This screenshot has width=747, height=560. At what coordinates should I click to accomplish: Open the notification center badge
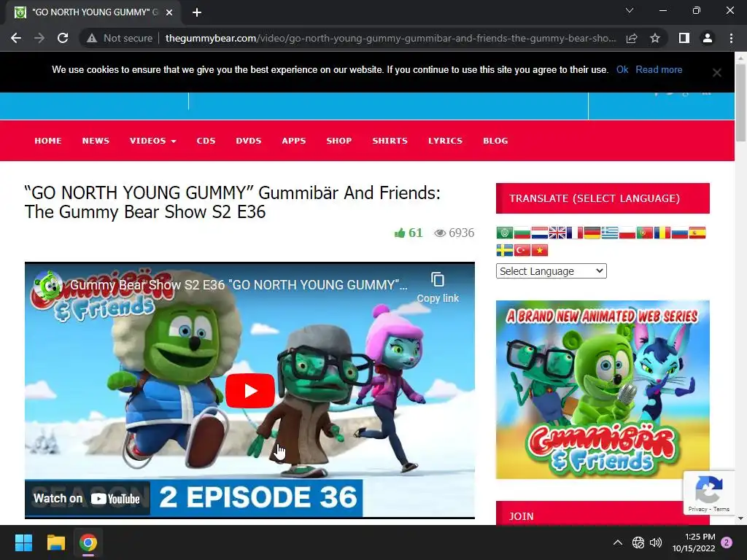[x=727, y=542]
